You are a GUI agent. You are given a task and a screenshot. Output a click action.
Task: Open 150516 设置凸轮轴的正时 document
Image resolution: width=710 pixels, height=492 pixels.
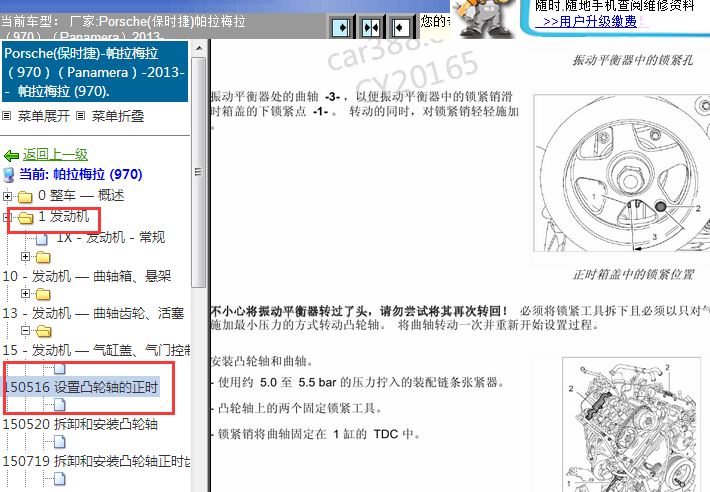click(x=81, y=387)
